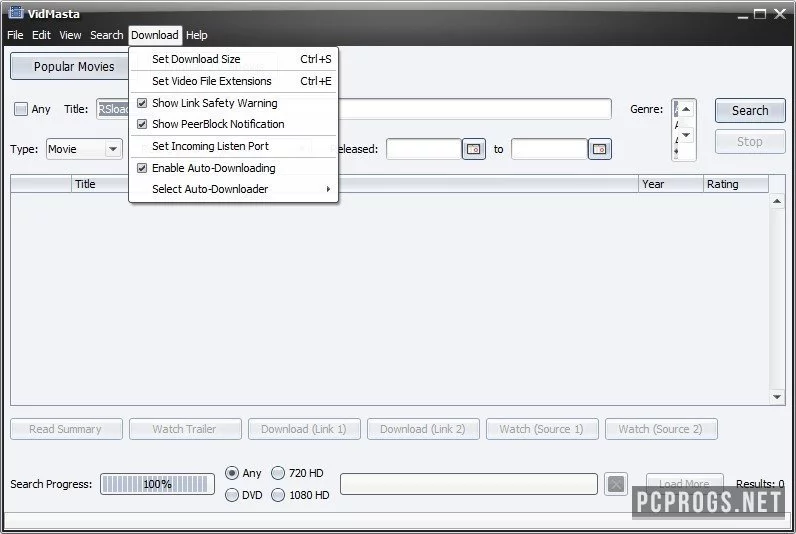
Task: Select the 720 HD radio button
Action: tap(278, 473)
